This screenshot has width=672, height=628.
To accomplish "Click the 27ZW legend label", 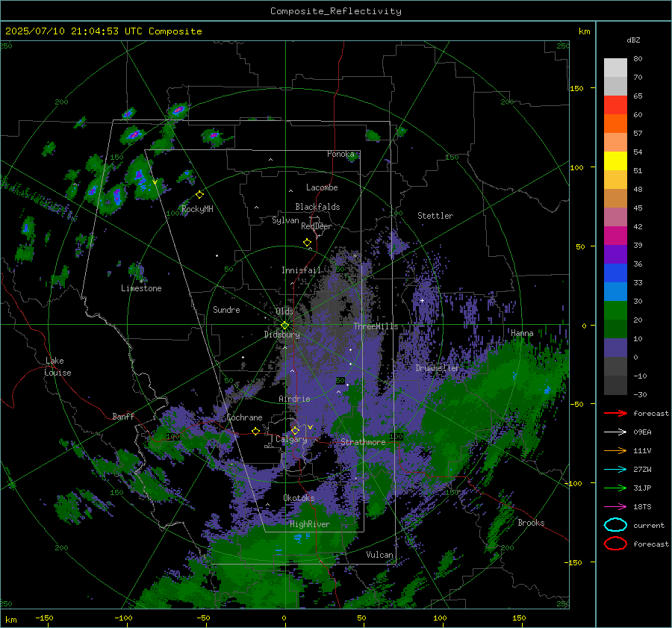I will pyautogui.click(x=642, y=470).
